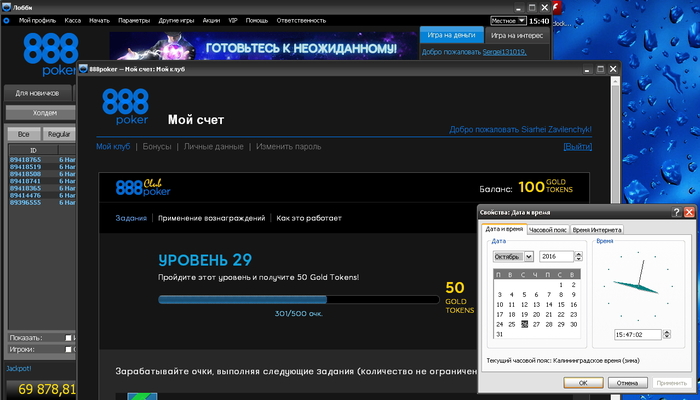700x400 pixels.
Task: Open the Параметры menu
Action: click(x=134, y=21)
